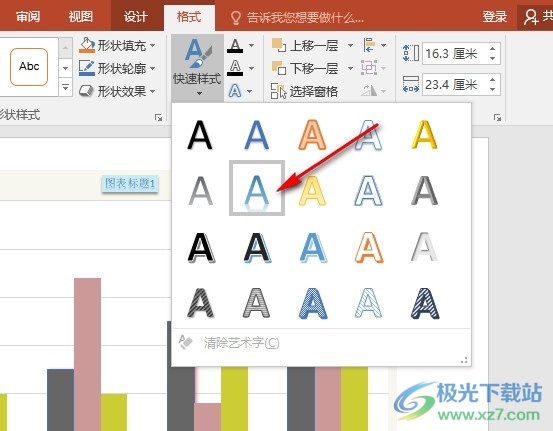This screenshot has width=553, height=431.
Task: Click the WordArt gallery resize grip
Action: (464, 360)
